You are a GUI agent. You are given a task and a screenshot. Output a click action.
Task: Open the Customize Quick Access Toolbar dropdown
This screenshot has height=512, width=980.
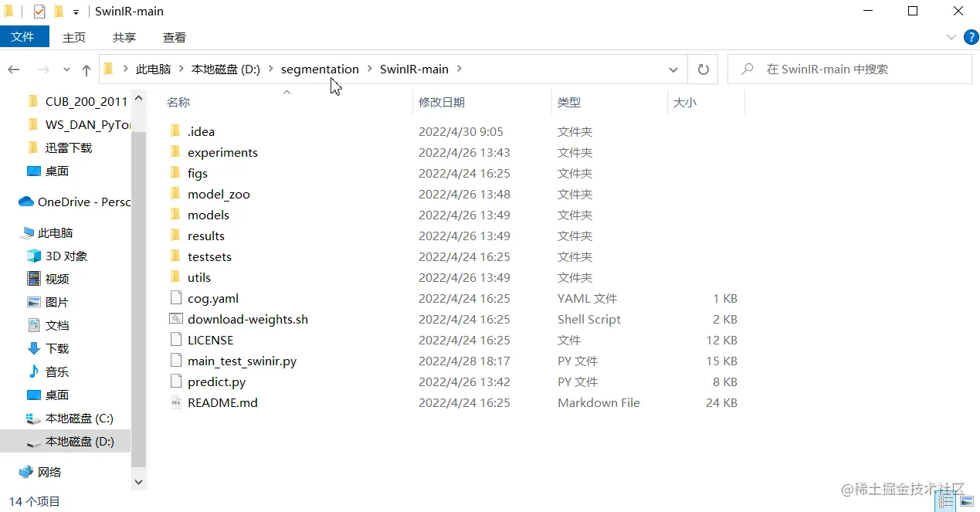75,11
